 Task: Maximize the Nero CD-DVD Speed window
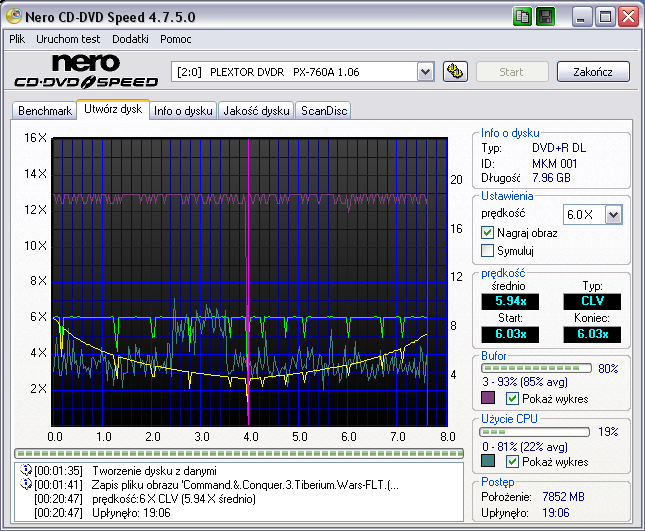point(605,17)
